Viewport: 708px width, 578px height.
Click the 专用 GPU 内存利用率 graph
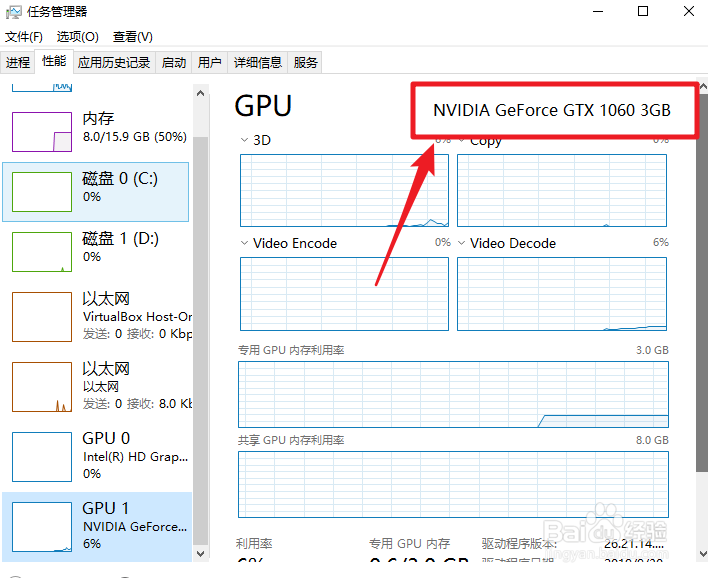(x=453, y=394)
